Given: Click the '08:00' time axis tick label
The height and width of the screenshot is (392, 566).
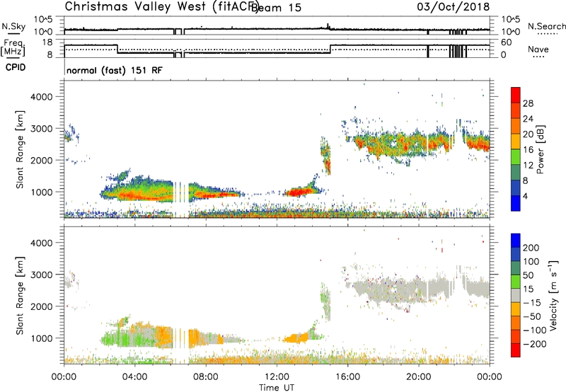Looking at the screenshot, I should [x=206, y=377].
